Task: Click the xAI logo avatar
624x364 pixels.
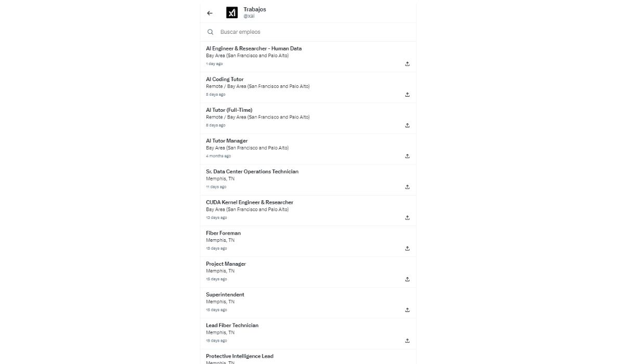Action: (x=232, y=12)
